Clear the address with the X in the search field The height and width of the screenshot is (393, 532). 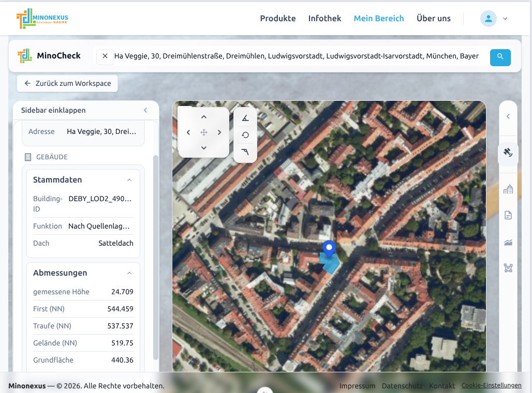(x=105, y=56)
